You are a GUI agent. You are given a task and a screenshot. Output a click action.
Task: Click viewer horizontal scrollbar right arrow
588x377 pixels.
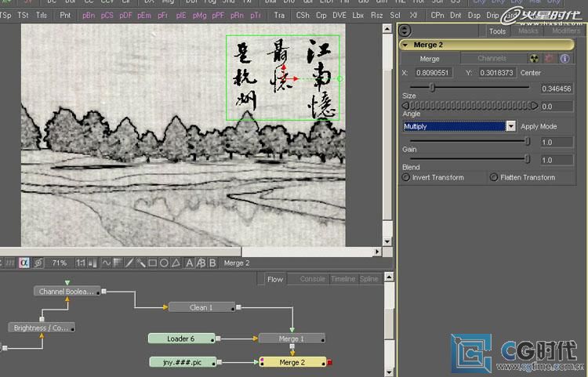[377, 252]
